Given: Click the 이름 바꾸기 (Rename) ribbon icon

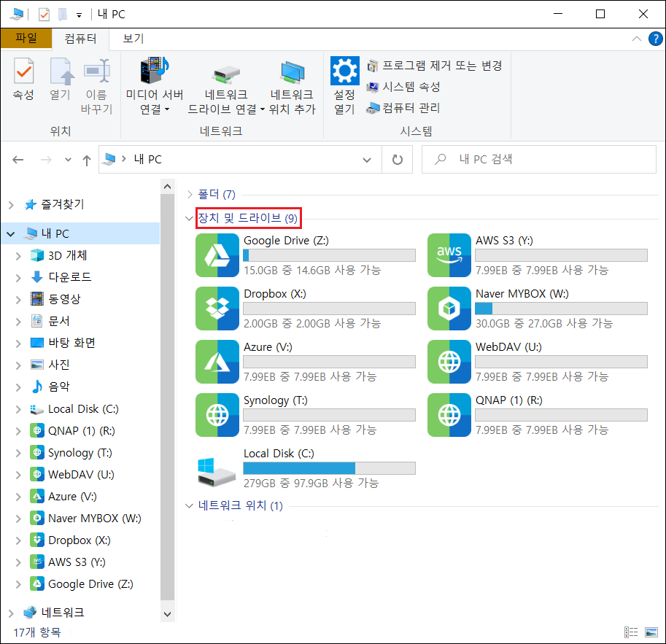Looking at the screenshot, I should tap(97, 71).
